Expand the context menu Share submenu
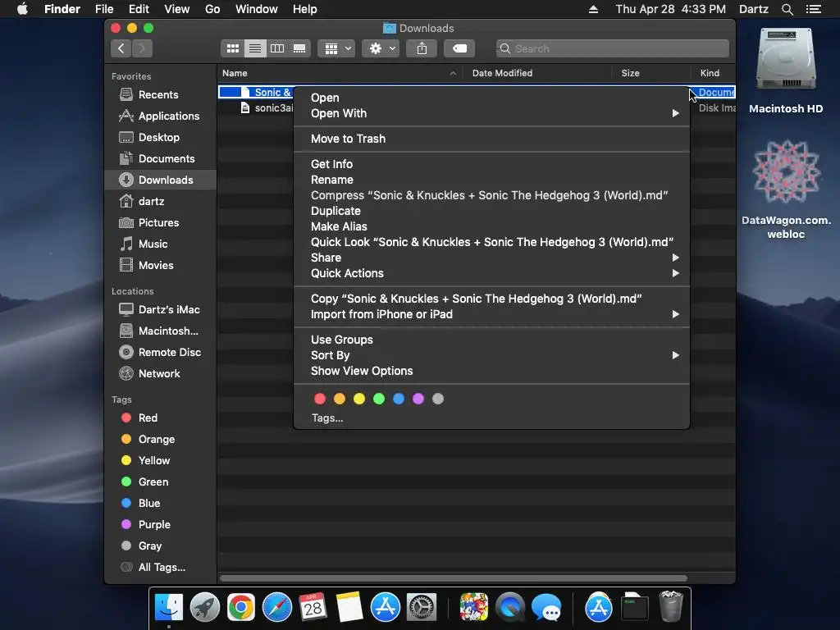The height and width of the screenshot is (630, 840). 492,258
